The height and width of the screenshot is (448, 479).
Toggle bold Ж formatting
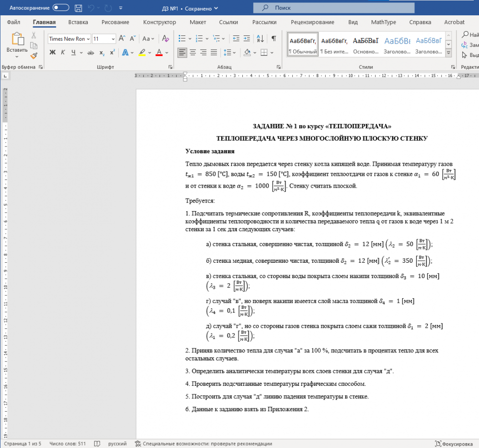coord(53,53)
